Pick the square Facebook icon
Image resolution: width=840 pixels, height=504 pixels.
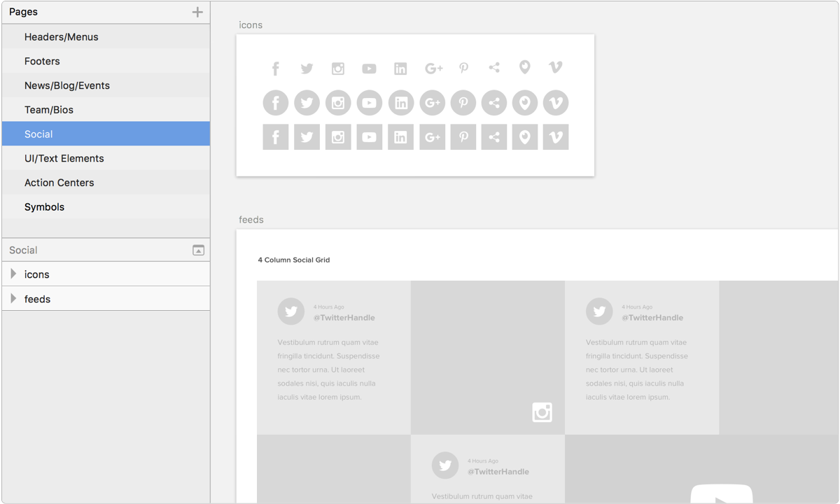(x=276, y=137)
